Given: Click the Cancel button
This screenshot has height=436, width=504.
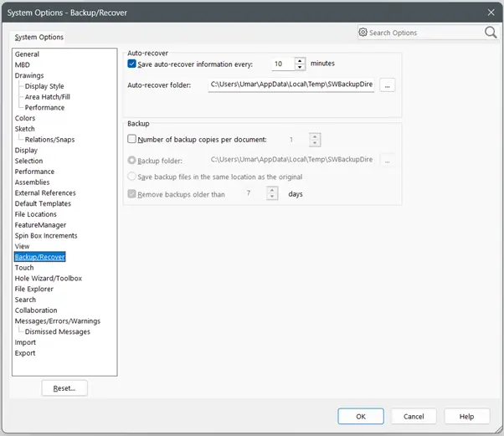Looking at the screenshot, I should pyautogui.click(x=414, y=417).
